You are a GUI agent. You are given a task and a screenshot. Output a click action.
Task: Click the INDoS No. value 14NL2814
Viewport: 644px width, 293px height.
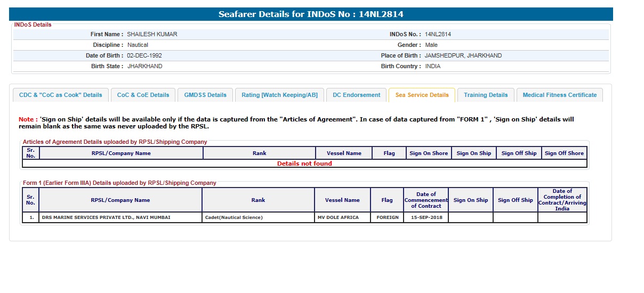[x=438, y=34]
